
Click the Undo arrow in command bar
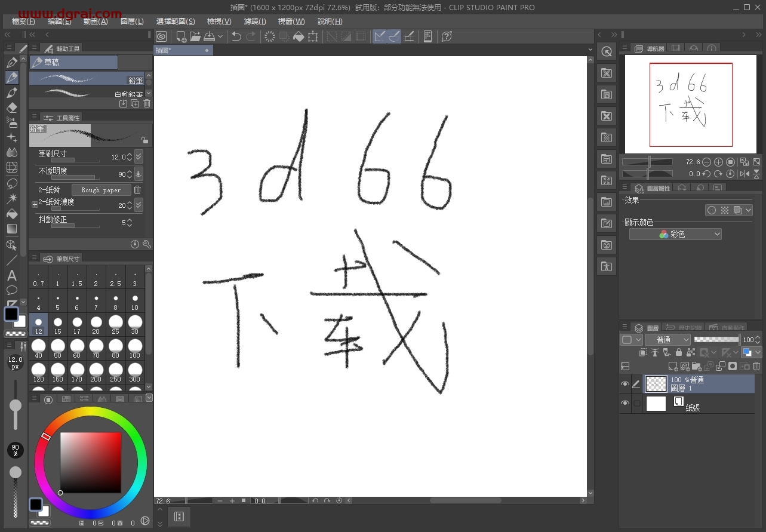(x=236, y=36)
